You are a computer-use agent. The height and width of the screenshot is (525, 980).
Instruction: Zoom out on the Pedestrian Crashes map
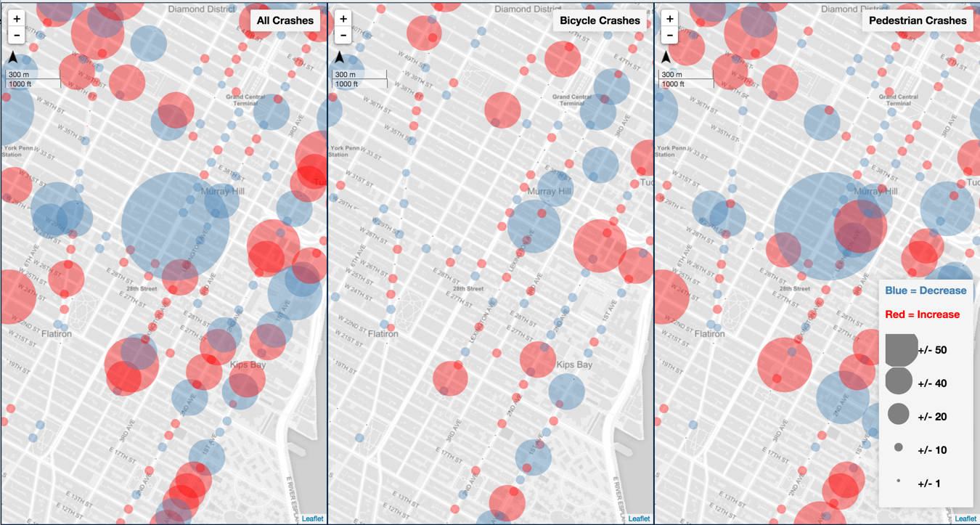point(670,36)
